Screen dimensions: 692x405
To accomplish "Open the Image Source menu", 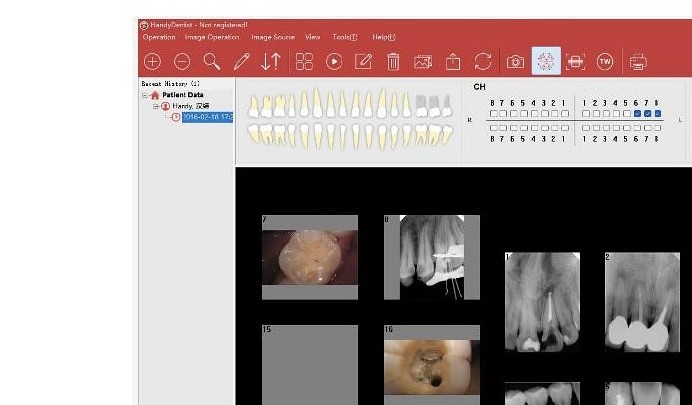I will pyautogui.click(x=273, y=38).
